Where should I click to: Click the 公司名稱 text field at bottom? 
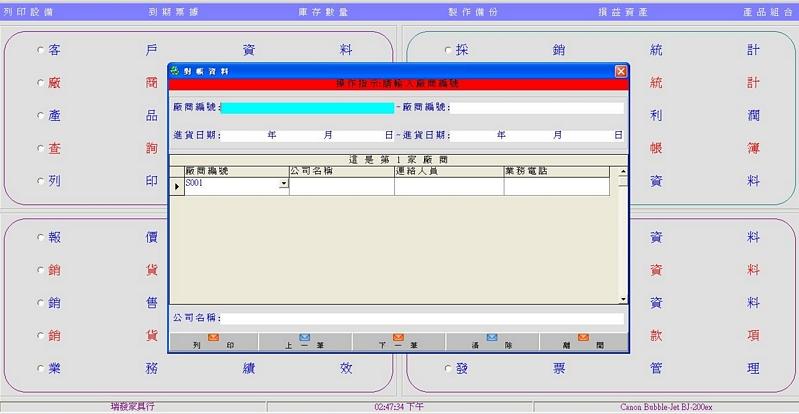pos(422,318)
